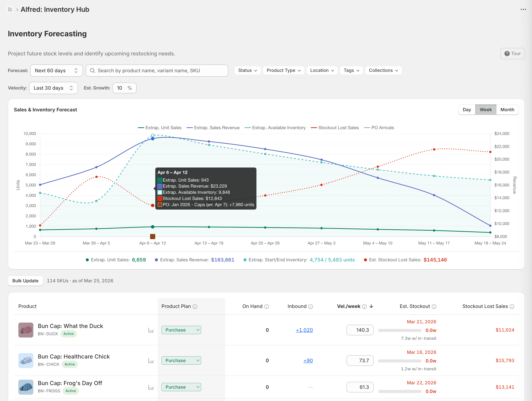Open the trend chart for Bun Cap: Healthcare Chick
532x401 pixels.
tap(151, 361)
